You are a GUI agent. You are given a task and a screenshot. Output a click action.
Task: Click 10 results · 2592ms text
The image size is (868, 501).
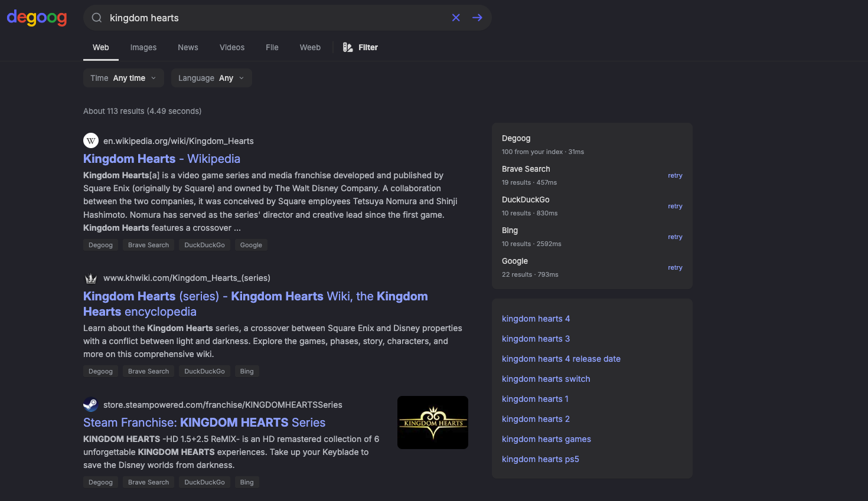click(531, 244)
